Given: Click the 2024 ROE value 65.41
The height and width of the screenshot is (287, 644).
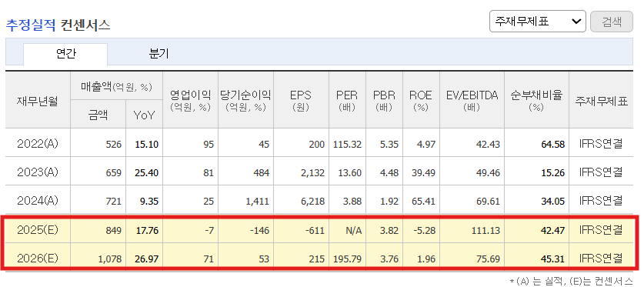Looking at the screenshot, I should click(x=424, y=201).
